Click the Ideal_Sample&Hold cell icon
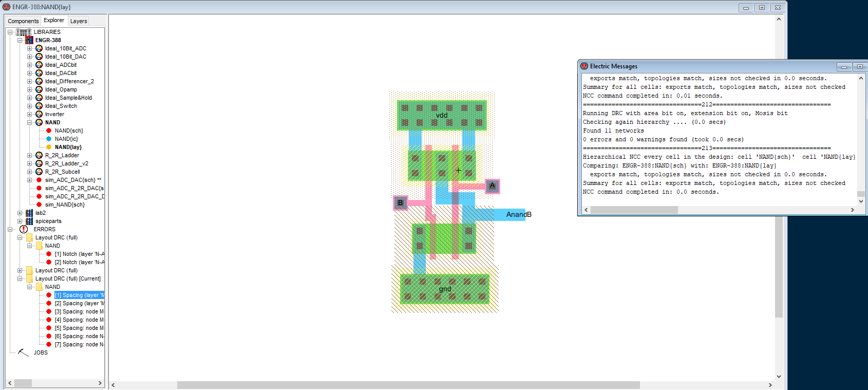This screenshot has width=868, height=390. 39,98
